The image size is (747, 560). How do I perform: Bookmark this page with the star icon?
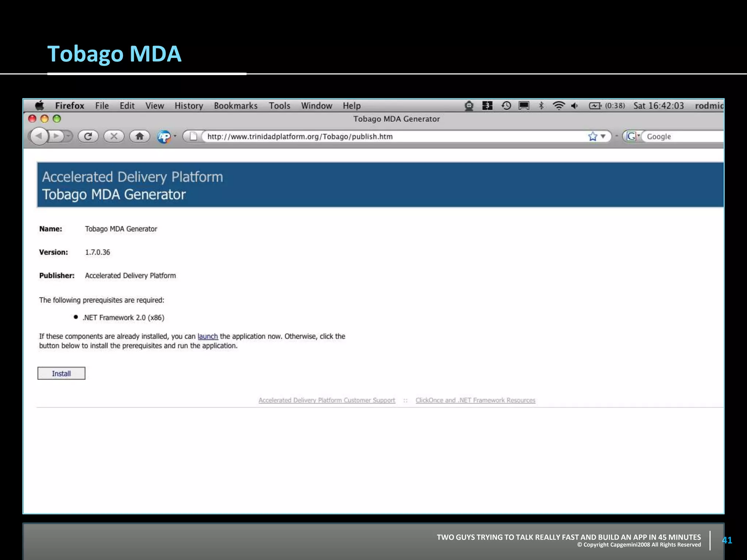coord(592,136)
